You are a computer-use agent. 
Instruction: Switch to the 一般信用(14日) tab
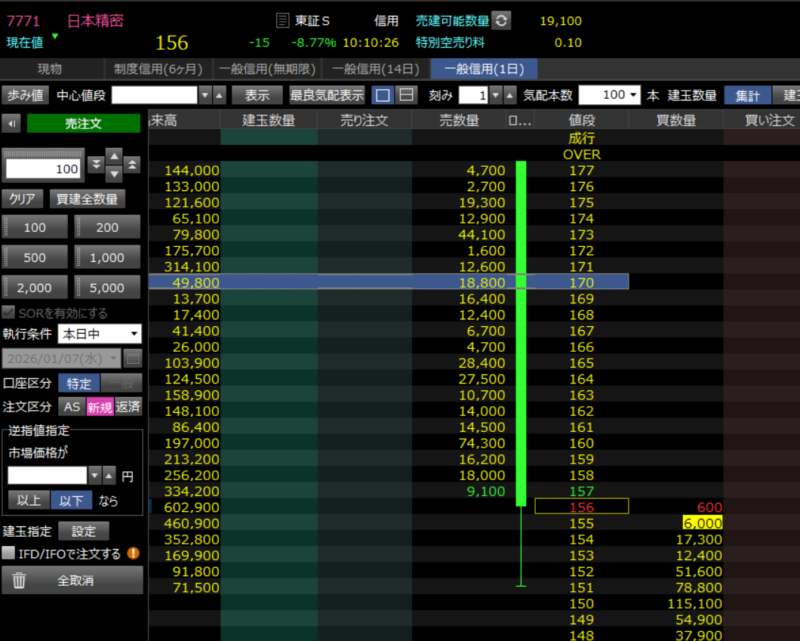[376, 69]
